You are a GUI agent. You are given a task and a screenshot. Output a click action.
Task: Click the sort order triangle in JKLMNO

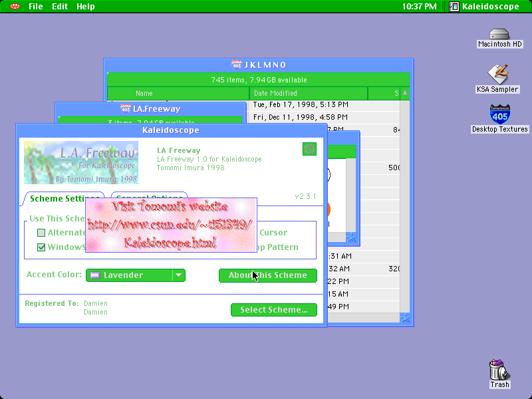(x=405, y=93)
